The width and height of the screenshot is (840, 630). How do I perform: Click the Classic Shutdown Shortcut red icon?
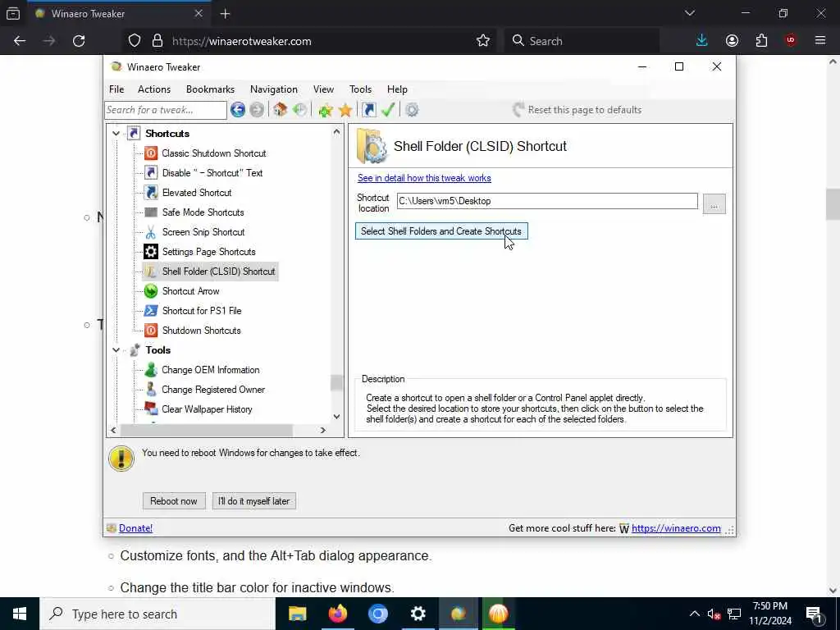pos(151,153)
